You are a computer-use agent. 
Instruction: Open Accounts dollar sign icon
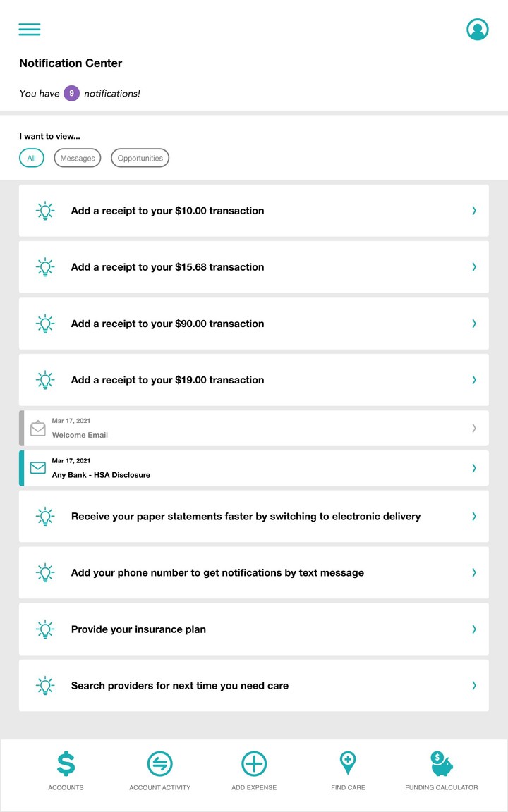pyautogui.click(x=66, y=764)
